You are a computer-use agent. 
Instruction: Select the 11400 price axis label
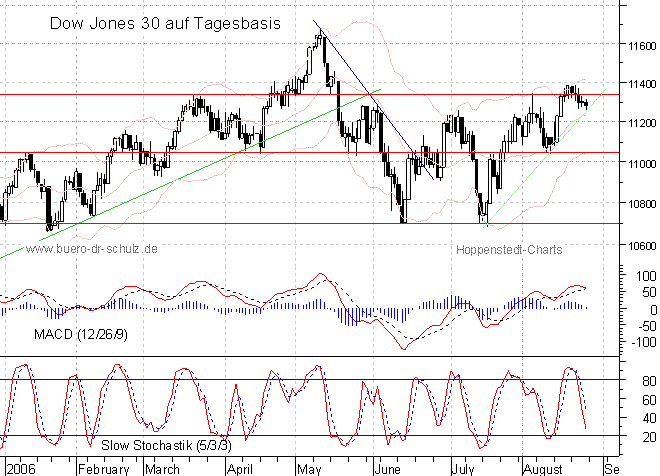tap(642, 84)
